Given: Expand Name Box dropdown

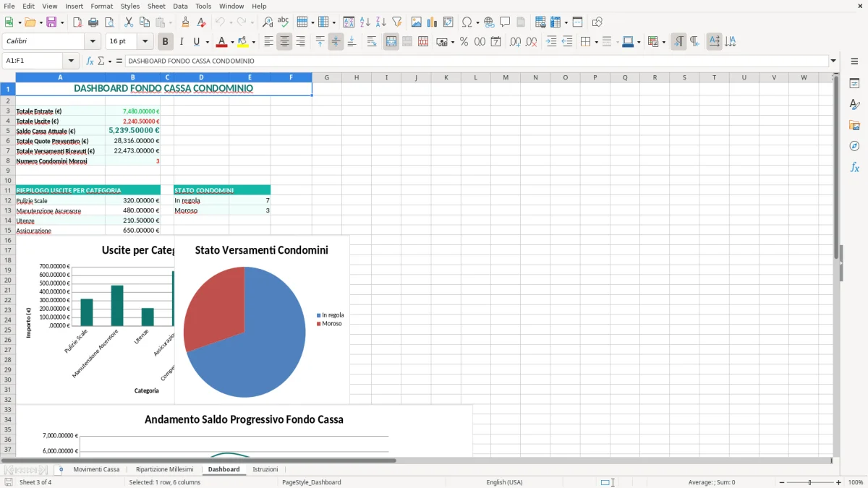Looking at the screenshot, I should pyautogui.click(x=71, y=61).
